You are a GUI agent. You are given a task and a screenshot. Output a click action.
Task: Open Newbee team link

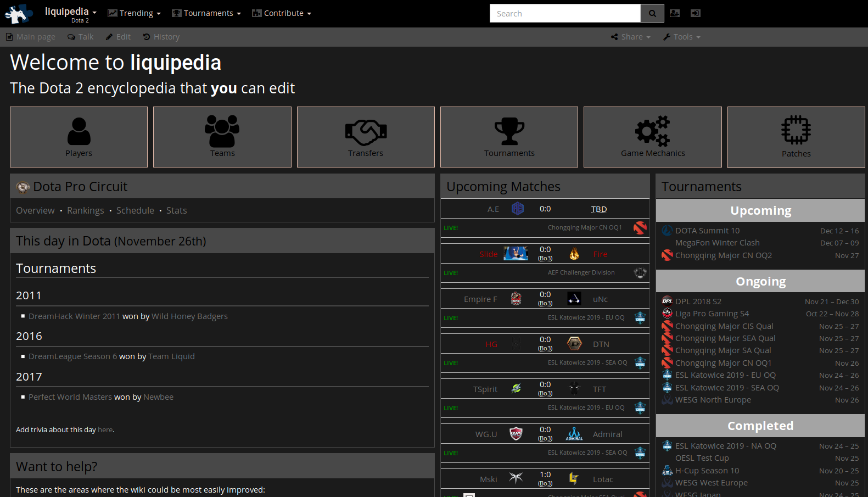[x=158, y=397]
